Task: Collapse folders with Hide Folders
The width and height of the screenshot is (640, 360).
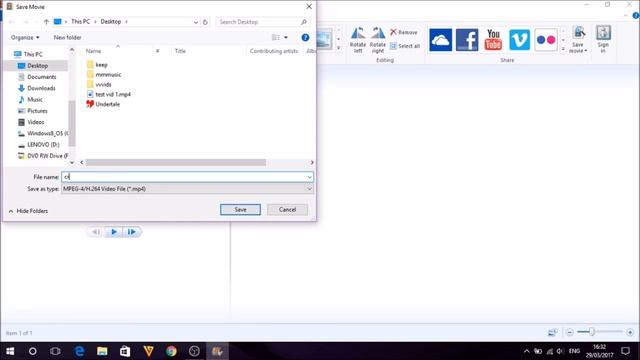Action: tap(28, 211)
